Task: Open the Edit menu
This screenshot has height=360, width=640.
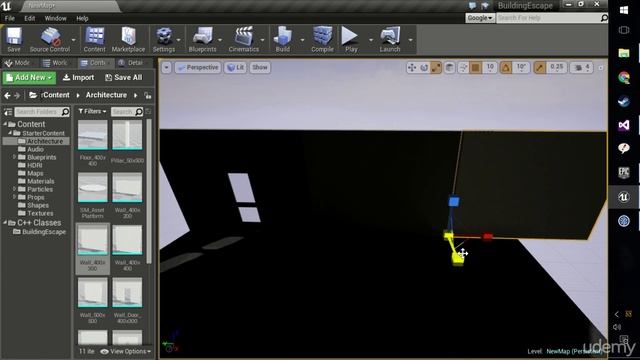Action: point(29,18)
